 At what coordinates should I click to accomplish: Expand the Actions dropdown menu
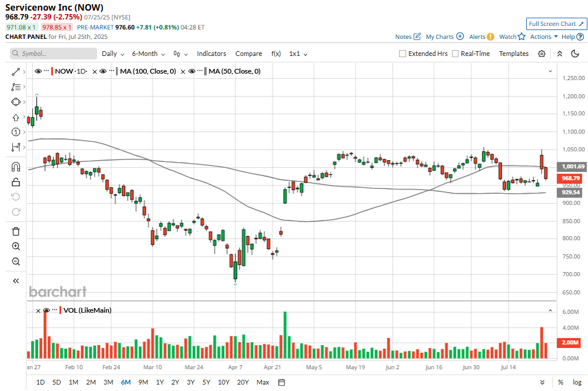click(544, 37)
